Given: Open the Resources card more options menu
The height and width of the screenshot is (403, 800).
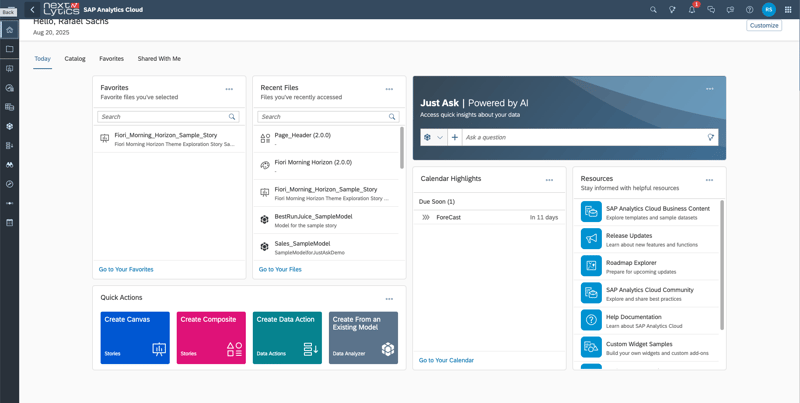Looking at the screenshot, I should (x=709, y=180).
